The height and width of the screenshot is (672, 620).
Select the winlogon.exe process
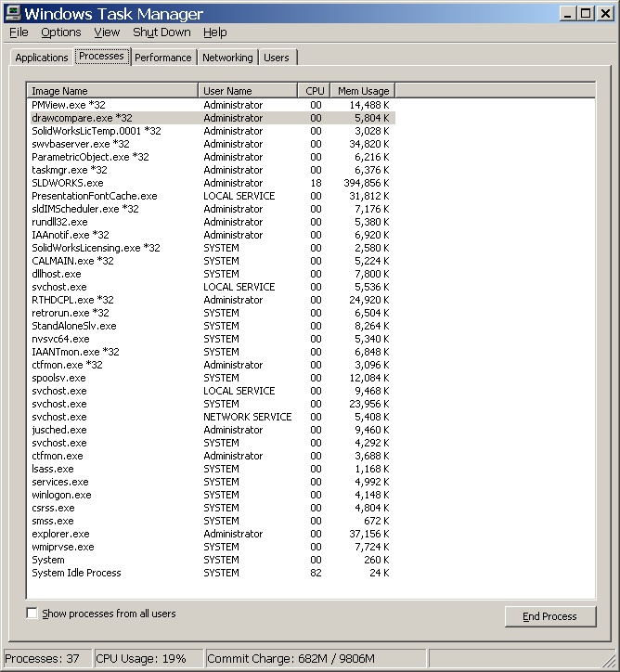click(213, 495)
